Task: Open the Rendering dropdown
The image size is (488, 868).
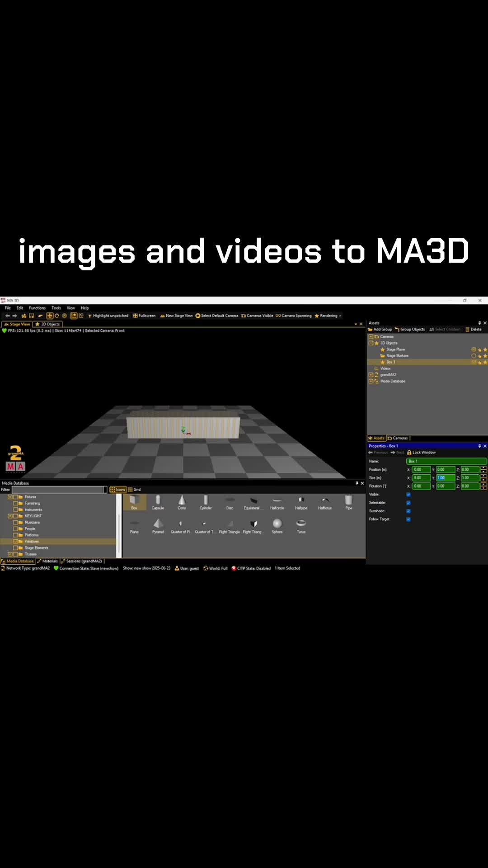Action: [328, 316]
